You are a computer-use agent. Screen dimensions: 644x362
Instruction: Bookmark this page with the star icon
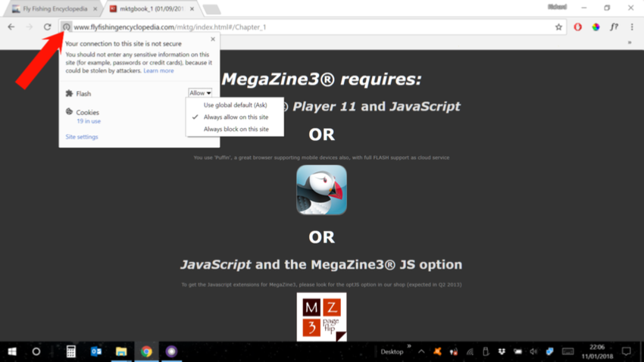(x=558, y=27)
